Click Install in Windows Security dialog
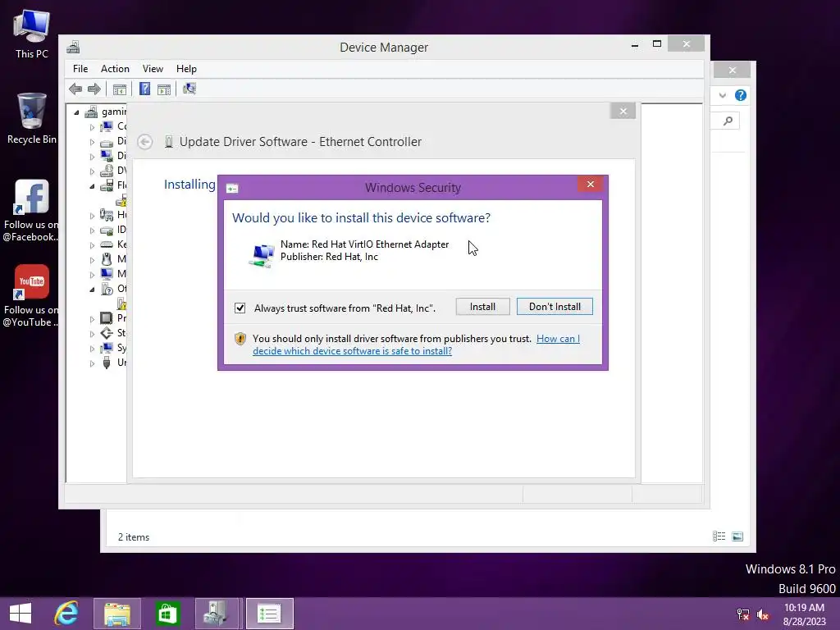 coord(482,307)
